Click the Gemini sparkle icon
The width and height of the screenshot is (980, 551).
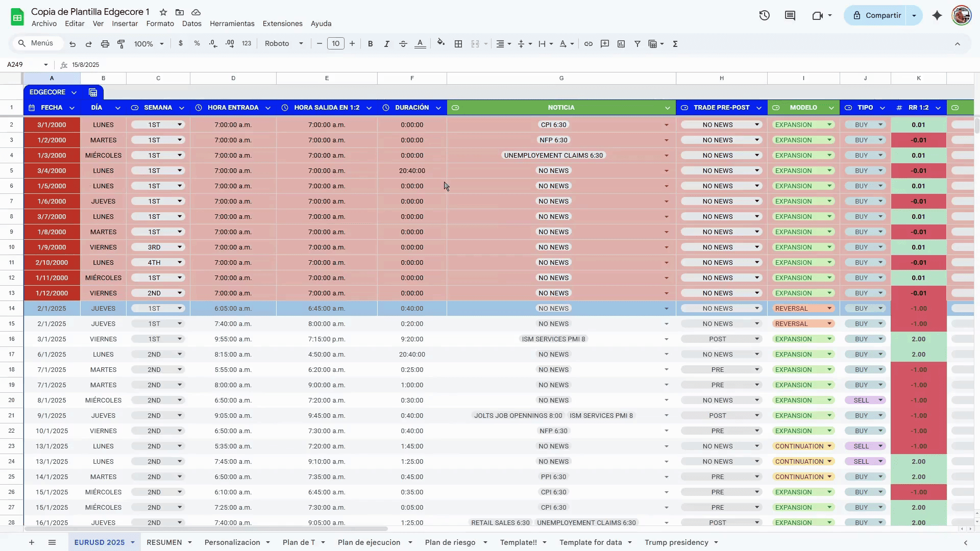click(937, 15)
